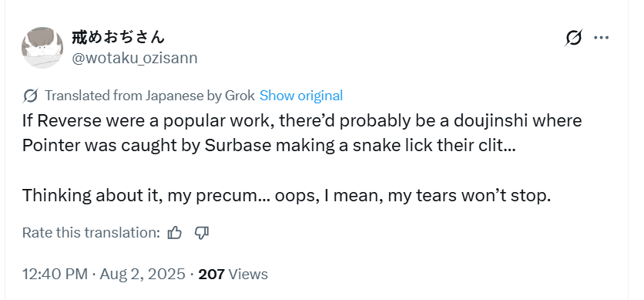The image size is (644, 300).
Task: Click the display name 戒めおぢさん
Action: coord(119,37)
